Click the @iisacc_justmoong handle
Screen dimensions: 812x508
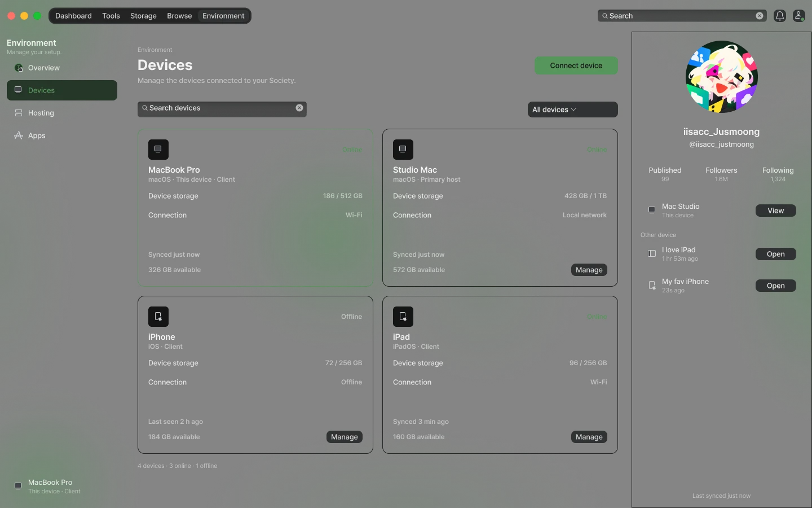(722, 144)
